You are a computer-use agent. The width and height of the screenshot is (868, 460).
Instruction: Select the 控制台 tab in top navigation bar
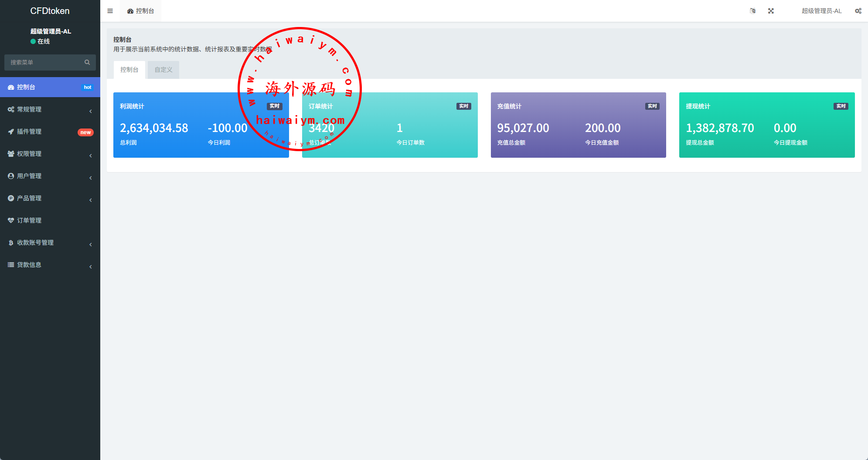tap(140, 11)
